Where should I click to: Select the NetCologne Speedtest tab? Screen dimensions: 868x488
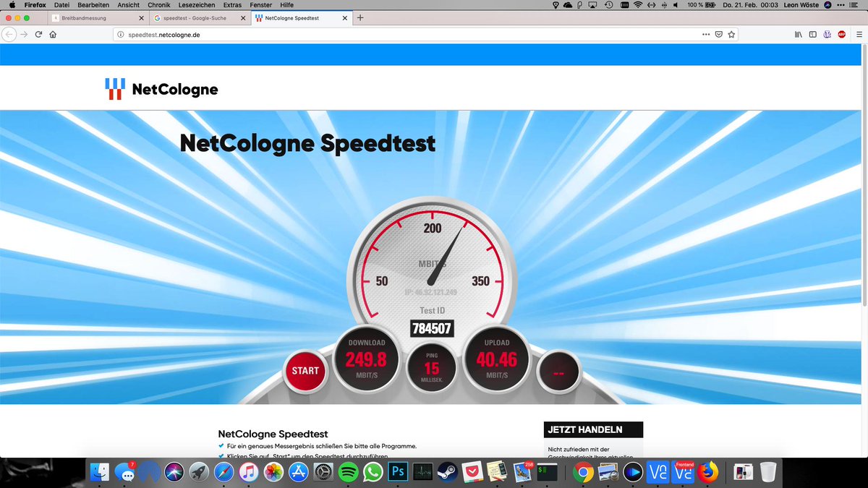tap(301, 17)
